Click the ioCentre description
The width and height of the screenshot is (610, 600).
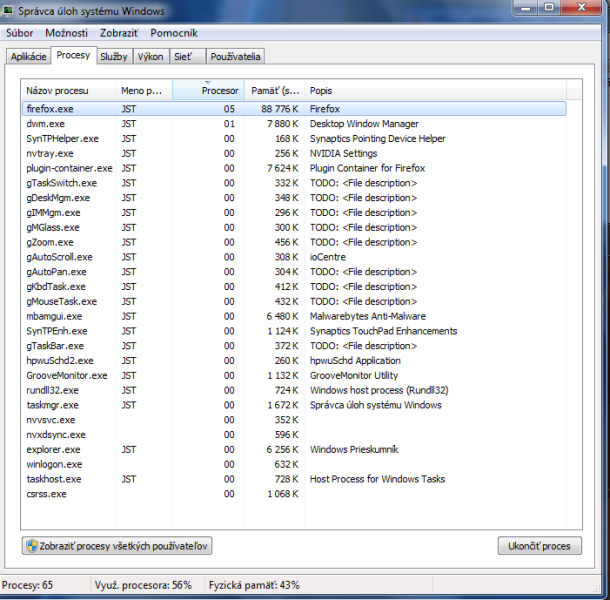(328, 257)
